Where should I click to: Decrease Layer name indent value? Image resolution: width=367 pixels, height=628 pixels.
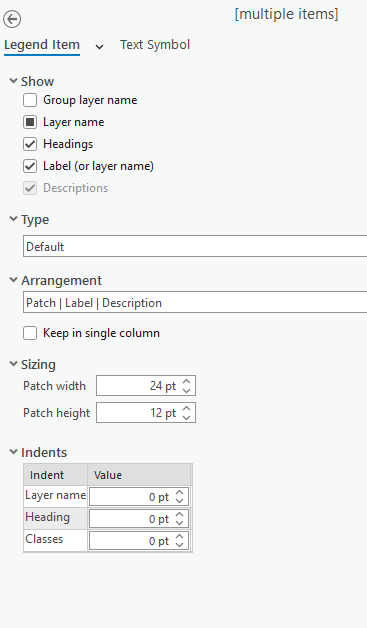180,501
